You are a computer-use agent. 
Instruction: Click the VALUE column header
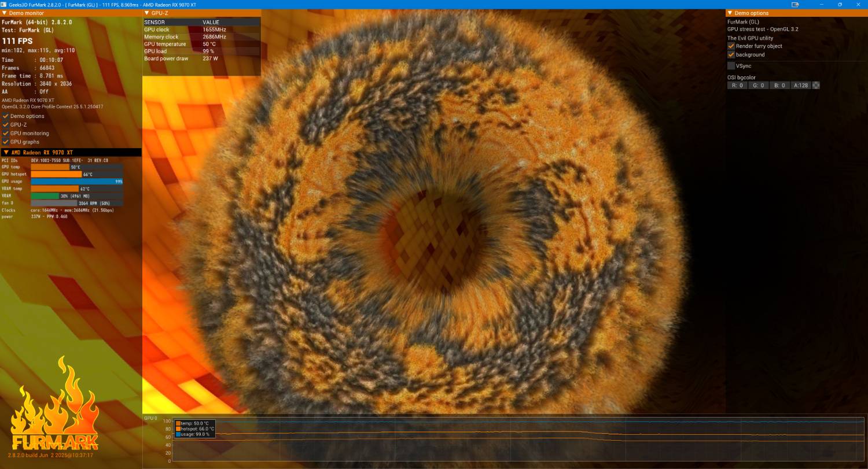click(x=211, y=22)
